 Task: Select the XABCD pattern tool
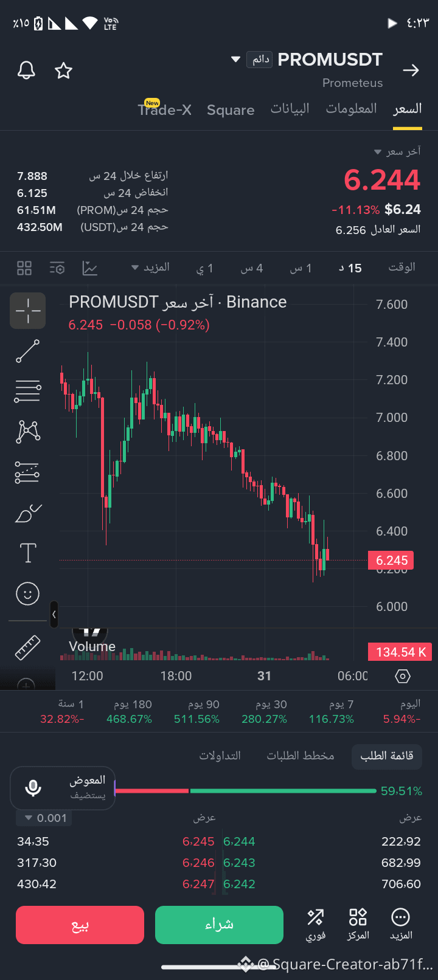click(28, 432)
